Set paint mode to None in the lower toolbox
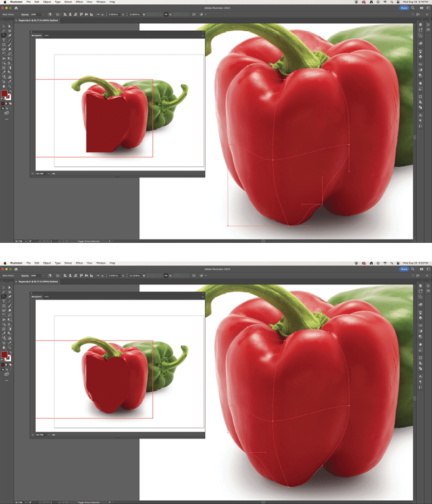The height and width of the screenshot is (504, 432). click(x=10, y=365)
